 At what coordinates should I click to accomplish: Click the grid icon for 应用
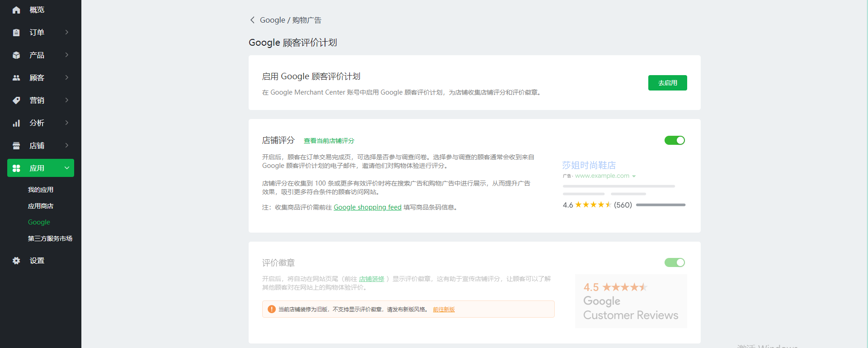pos(16,168)
